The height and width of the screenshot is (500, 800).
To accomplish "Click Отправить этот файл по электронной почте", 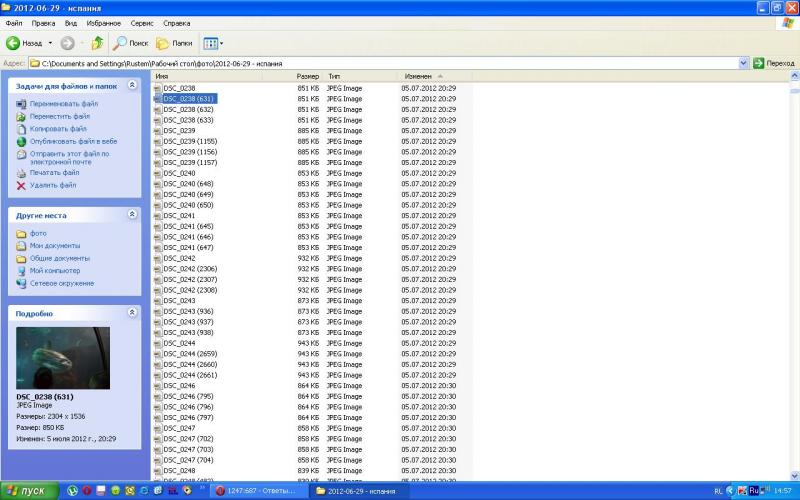I will 69,158.
